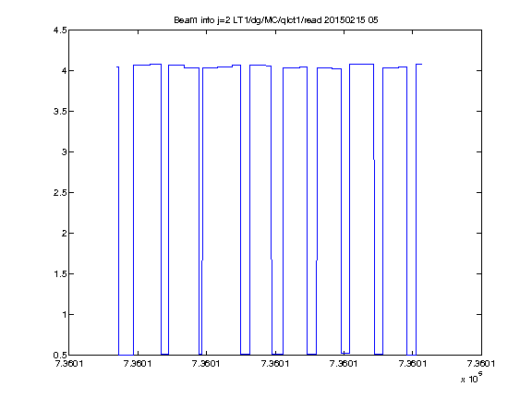Click the y-axis tick label 4
This screenshot has width=532, height=399.
tap(64, 70)
